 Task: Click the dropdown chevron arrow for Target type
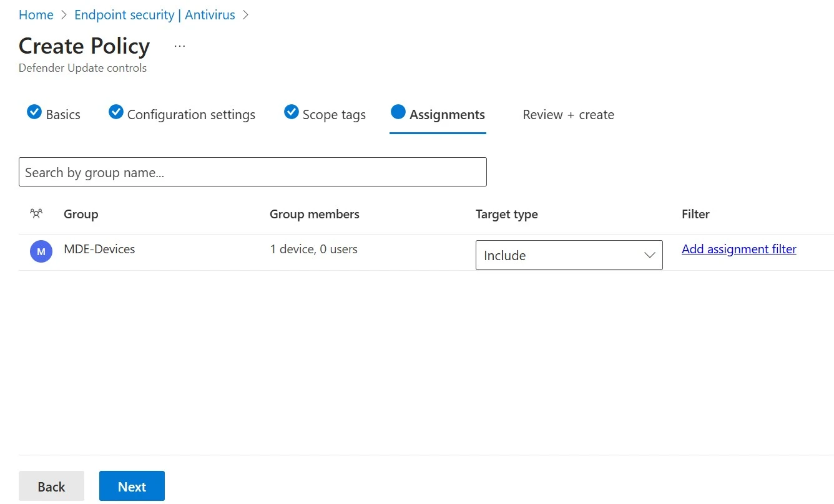pyautogui.click(x=649, y=255)
